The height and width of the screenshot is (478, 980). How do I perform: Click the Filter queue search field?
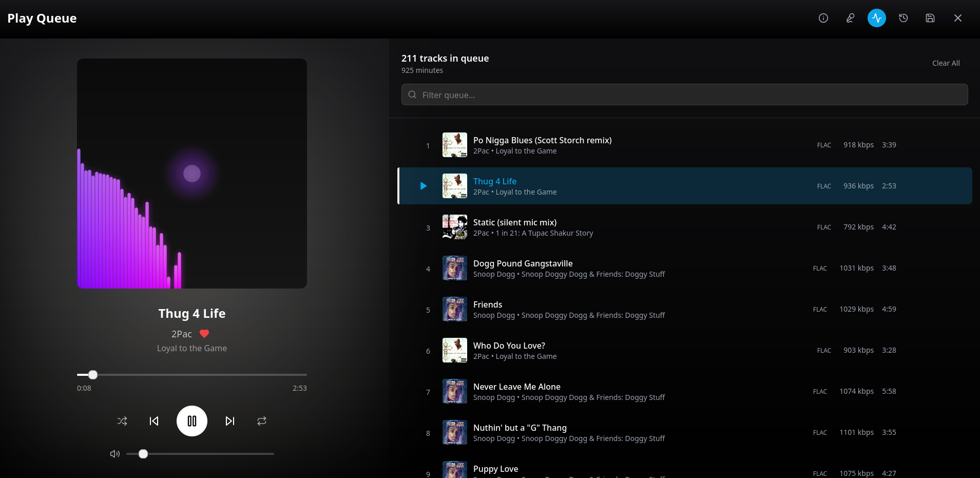(685, 94)
